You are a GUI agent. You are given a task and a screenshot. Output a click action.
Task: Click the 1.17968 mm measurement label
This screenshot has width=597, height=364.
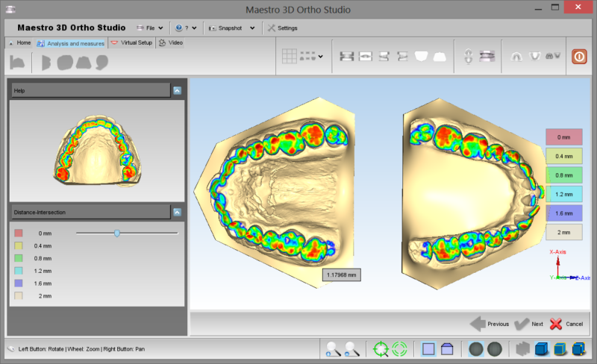[x=342, y=275]
